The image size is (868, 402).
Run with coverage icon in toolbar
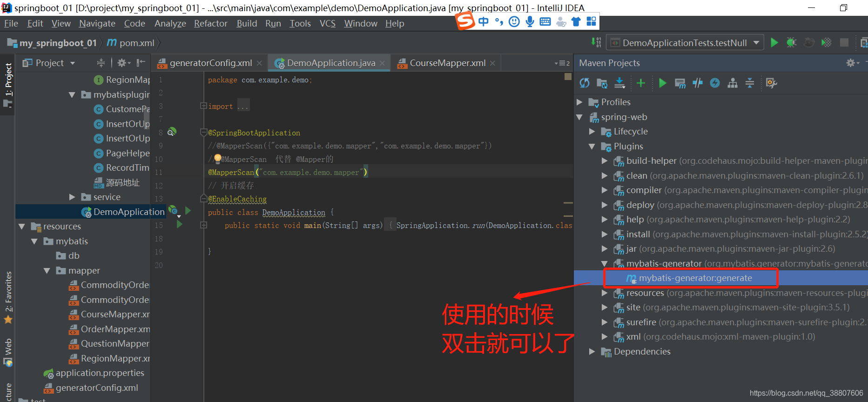click(826, 43)
